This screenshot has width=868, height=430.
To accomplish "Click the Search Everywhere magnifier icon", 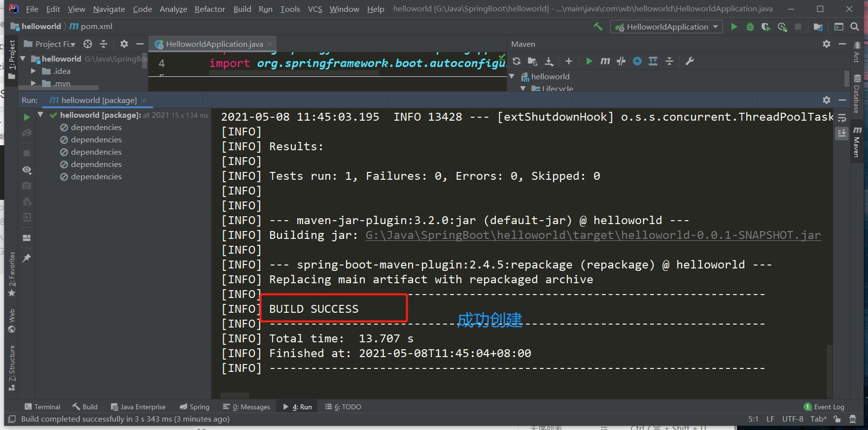I will (855, 27).
